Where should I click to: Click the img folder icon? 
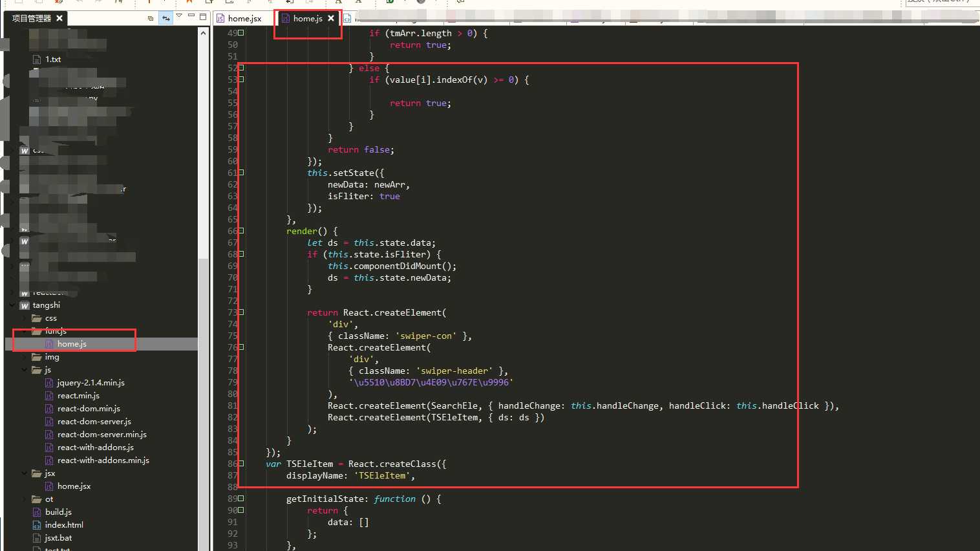pos(37,357)
